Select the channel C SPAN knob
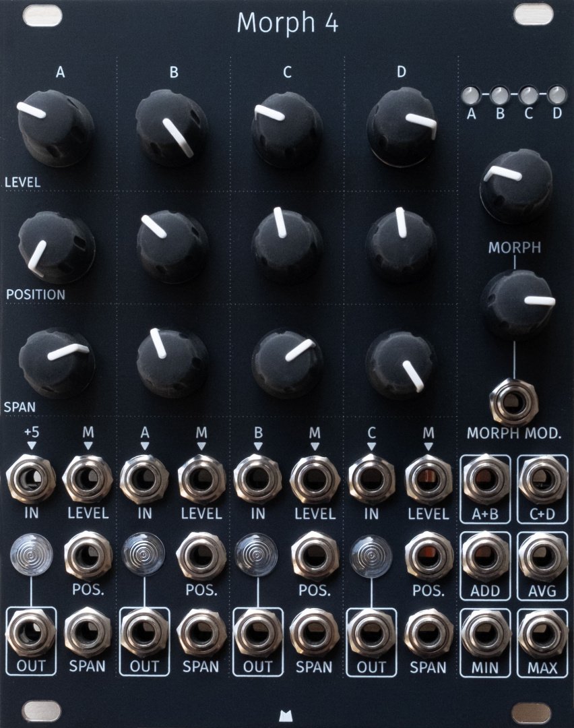574x728 pixels. (x=287, y=363)
